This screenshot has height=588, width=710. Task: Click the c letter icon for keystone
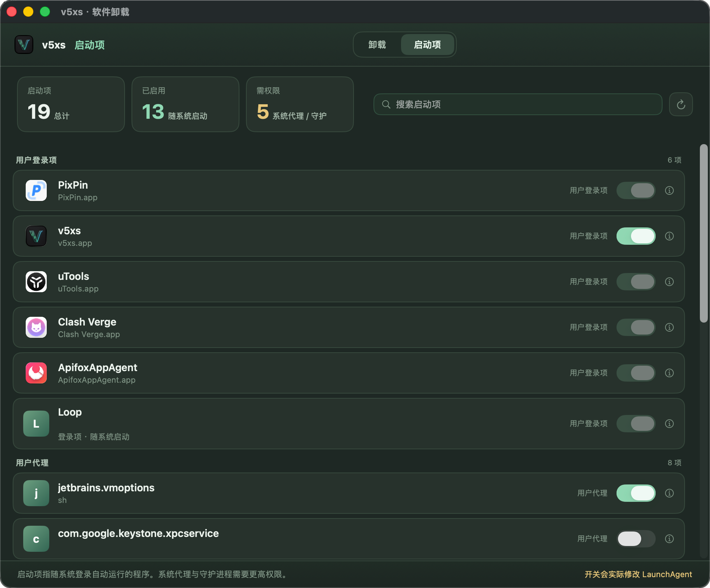36,539
